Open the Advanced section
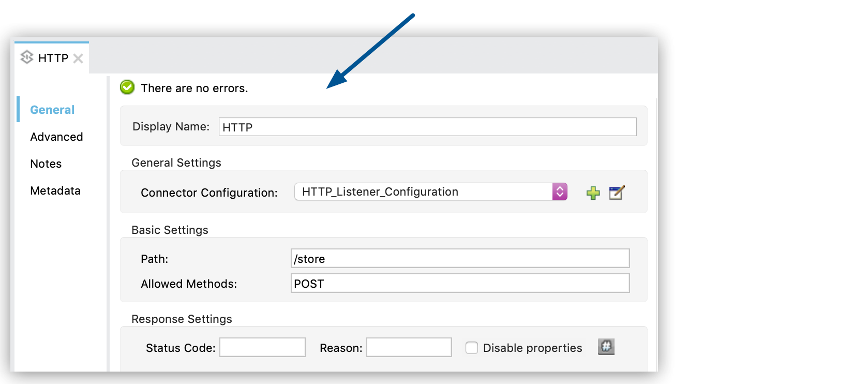868x384 pixels. pos(56,137)
